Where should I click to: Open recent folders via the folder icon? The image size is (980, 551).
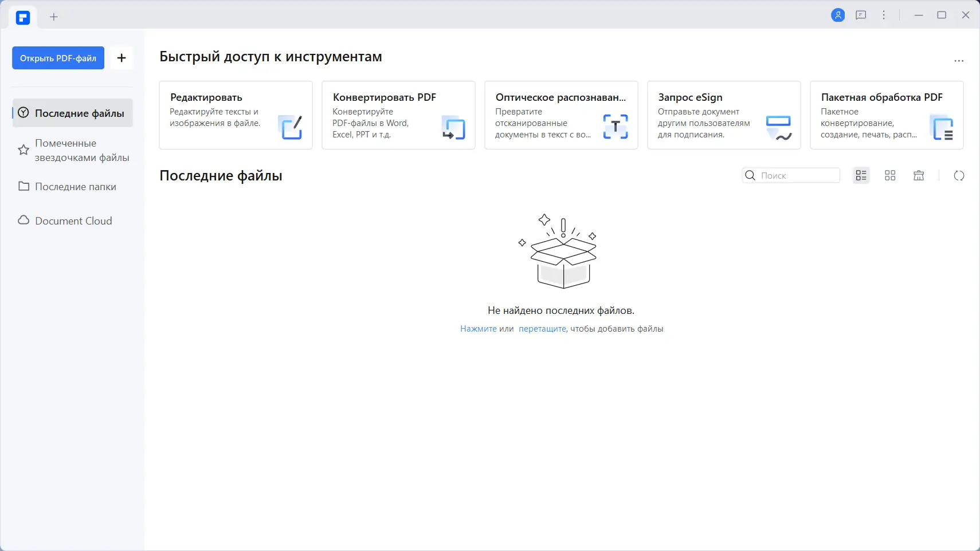coord(23,186)
